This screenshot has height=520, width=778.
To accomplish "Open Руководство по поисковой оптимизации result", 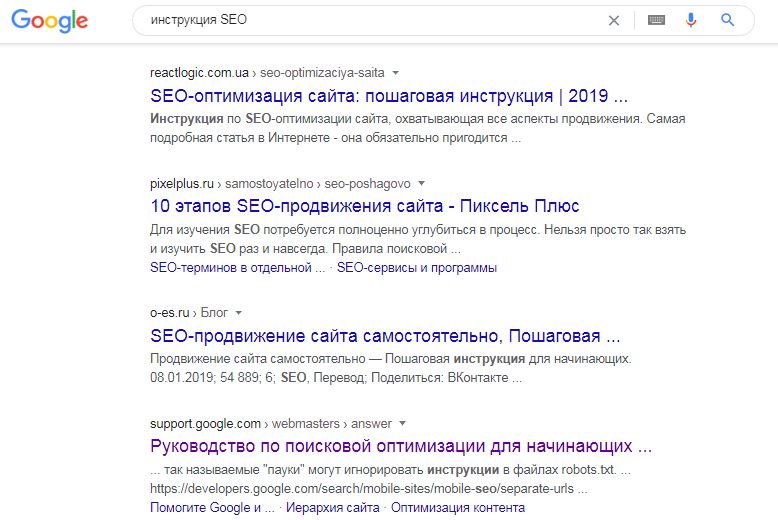I will pyautogui.click(x=400, y=446).
